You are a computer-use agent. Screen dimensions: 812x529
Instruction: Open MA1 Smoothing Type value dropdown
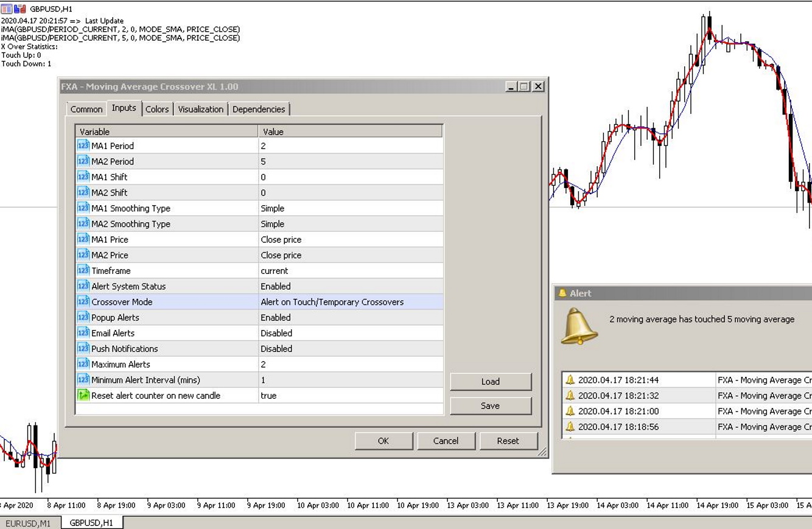350,208
